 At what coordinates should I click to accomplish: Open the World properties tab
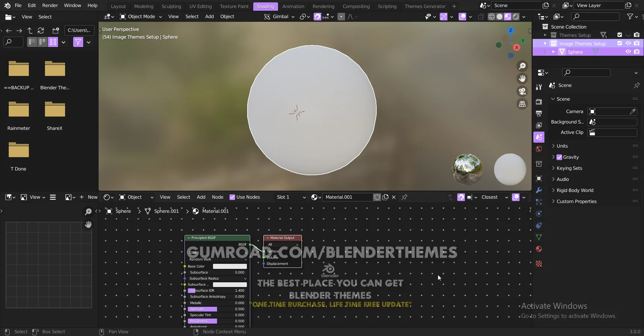coord(539,149)
